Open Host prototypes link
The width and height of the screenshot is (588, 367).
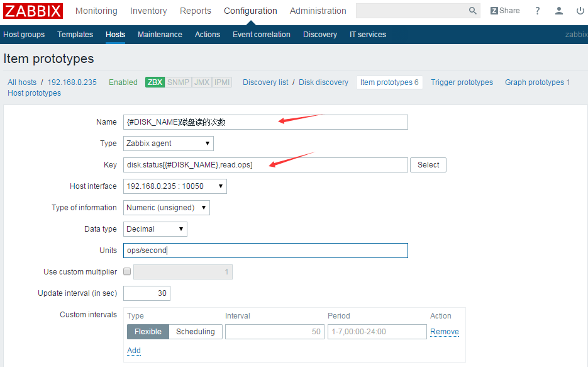tap(34, 93)
